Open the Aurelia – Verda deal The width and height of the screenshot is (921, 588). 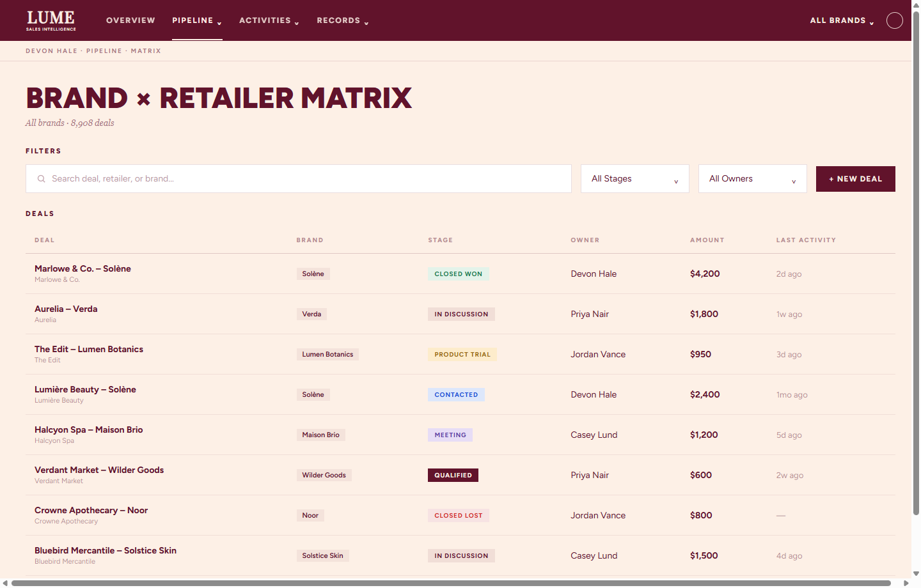tap(66, 309)
